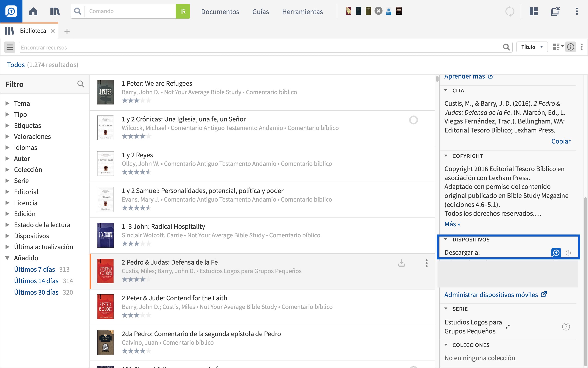Close the Biblioteca tab
Screen dimensions: 588x368
[53, 31]
